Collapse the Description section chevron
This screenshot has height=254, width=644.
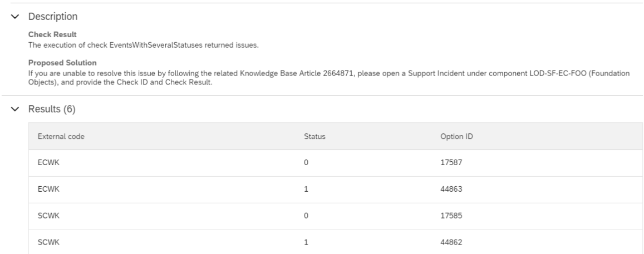coord(15,17)
